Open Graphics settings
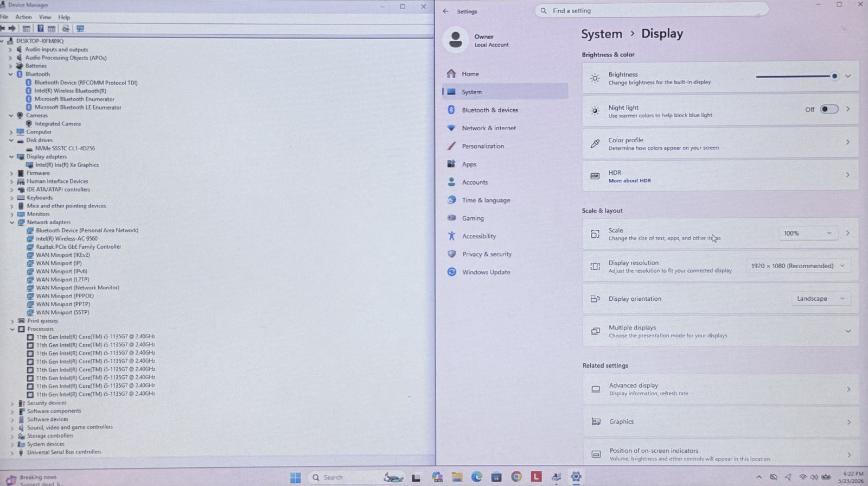This screenshot has width=868, height=486. (720, 422)
